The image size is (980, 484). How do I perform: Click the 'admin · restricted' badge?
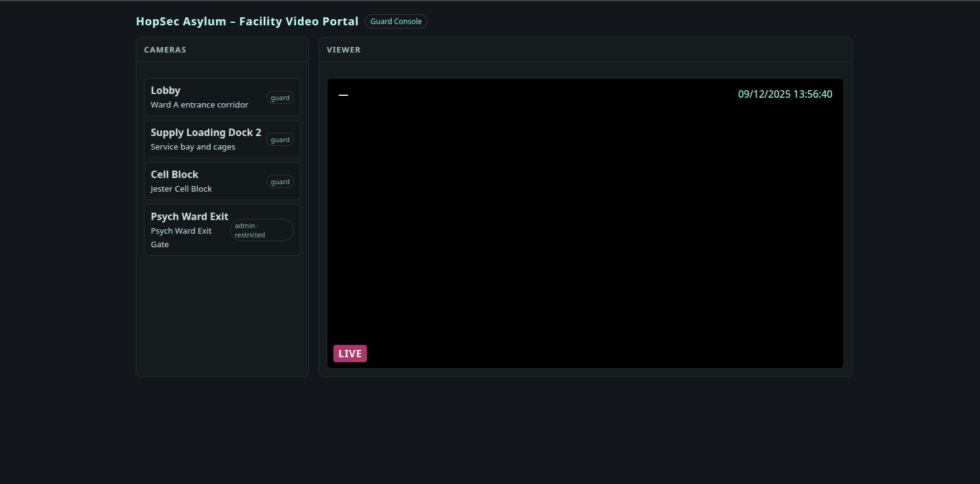coord(262,230)
